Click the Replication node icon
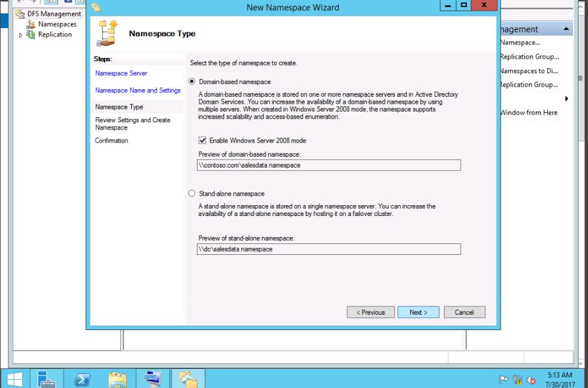This screenshot has width=588, height=388. tap(31, 34)
